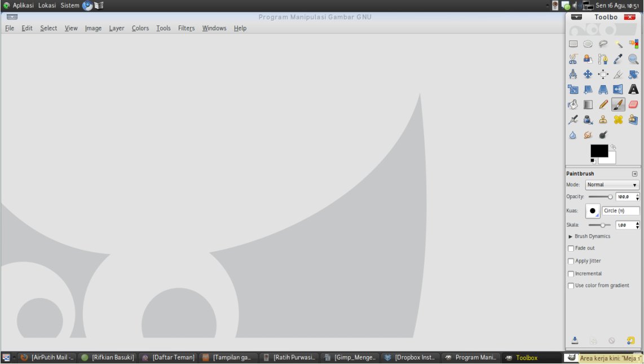Screen dimensions: 644x364
Task: Select the Pencil tool
Action: 603,104
